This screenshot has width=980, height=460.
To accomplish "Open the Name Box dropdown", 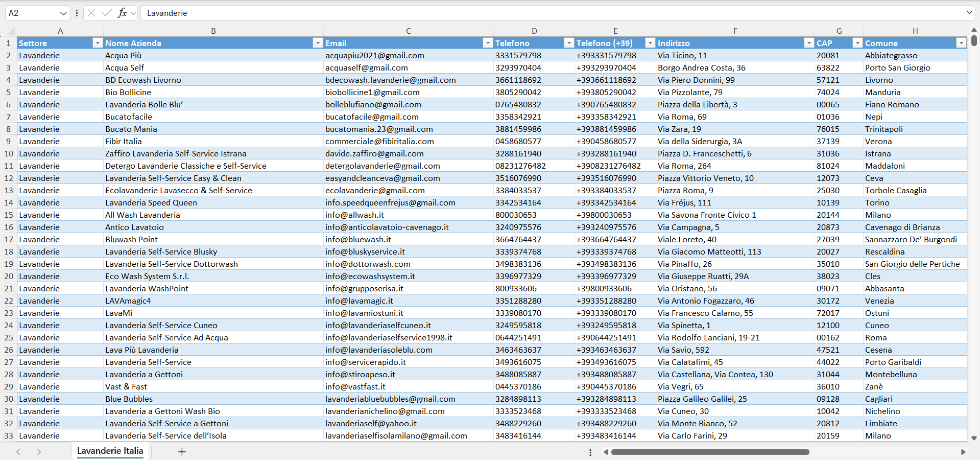I will pos(63,13).
